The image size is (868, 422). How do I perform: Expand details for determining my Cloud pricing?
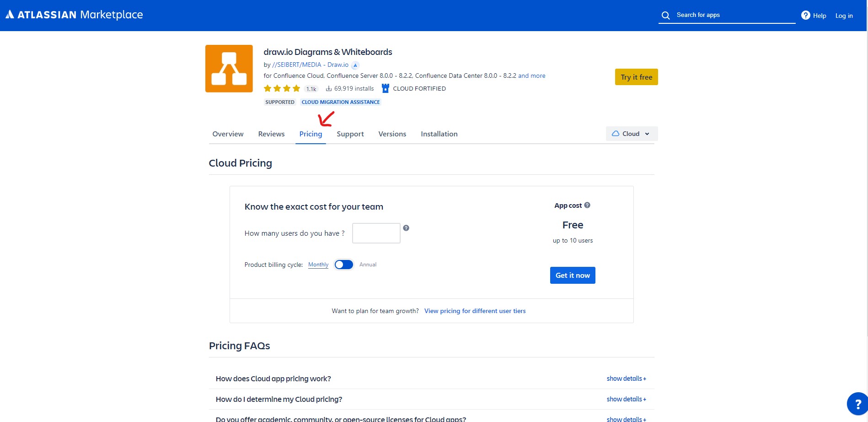[626, 399]
